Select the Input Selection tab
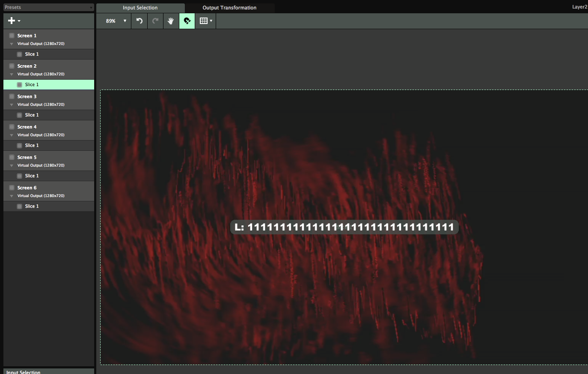This screenshot has width=588, height=374. (140, 8)
